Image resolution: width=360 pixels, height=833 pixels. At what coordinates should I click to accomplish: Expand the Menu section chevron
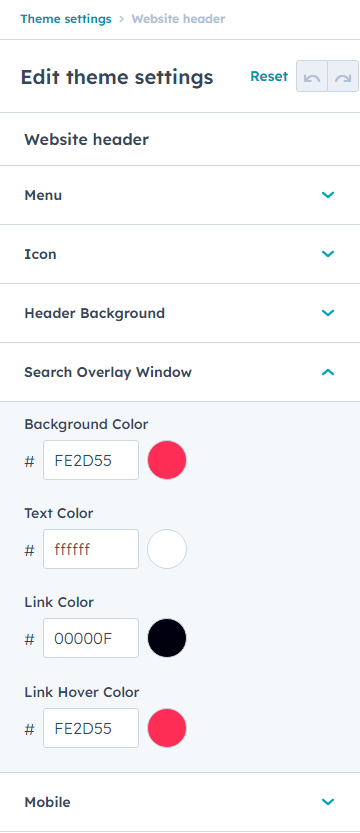(x=328, y=195)
